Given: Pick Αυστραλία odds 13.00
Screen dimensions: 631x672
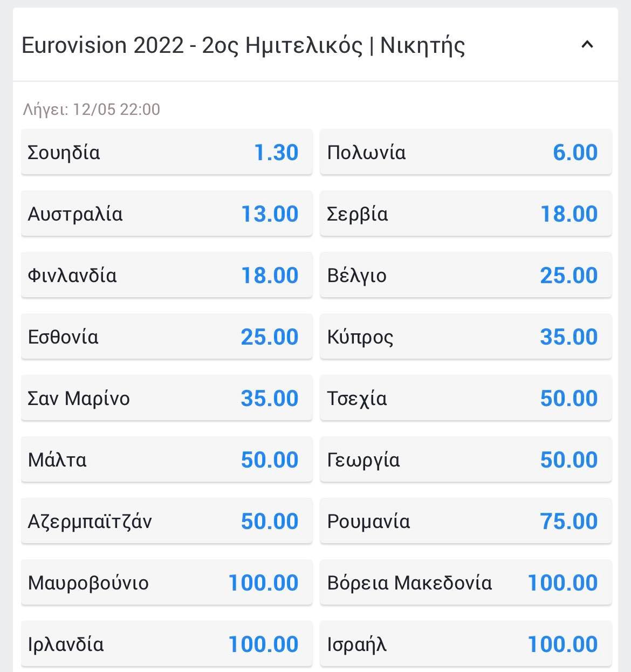Looking at the screenshot, I should (167, 214).
